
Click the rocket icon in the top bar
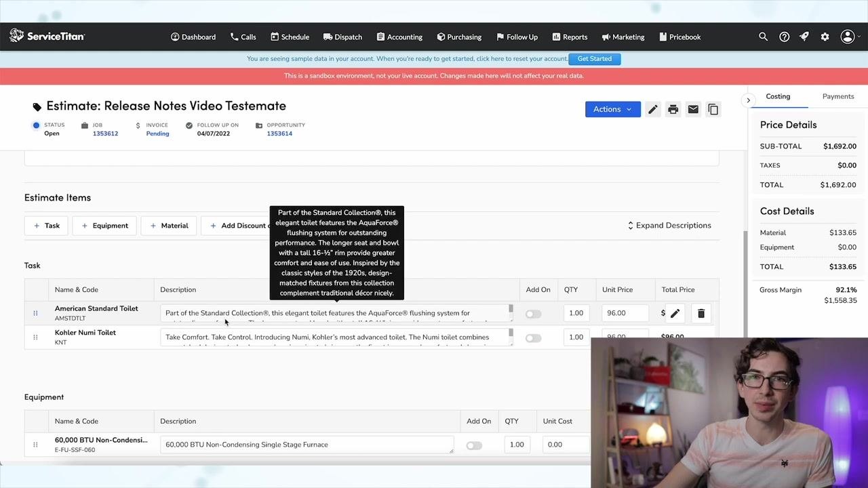click(x=804, y=37)
